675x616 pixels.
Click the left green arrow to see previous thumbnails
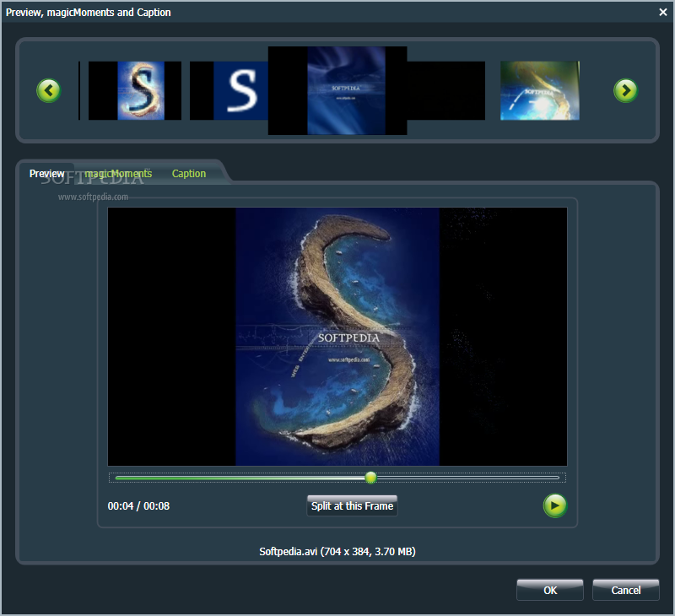pos(49,90)
